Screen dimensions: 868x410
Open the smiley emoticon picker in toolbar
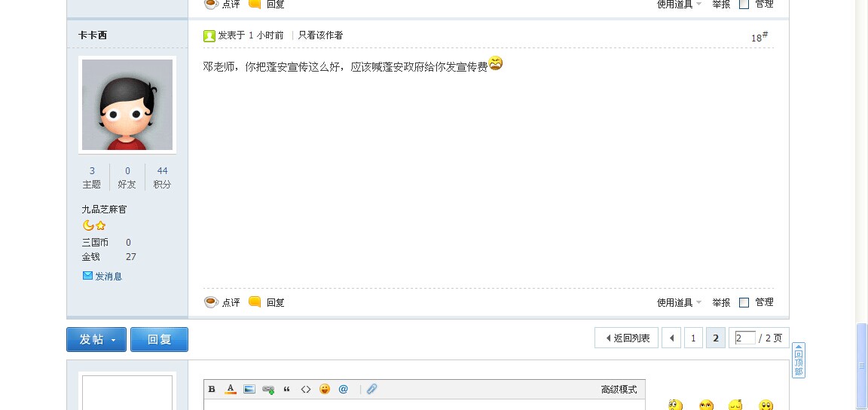pyautogui.click(x=325, y=389)
